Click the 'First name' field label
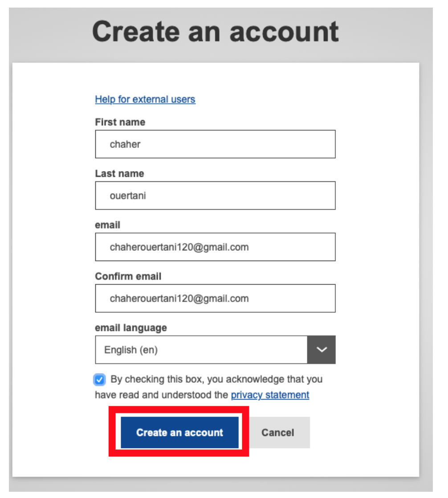 [x=120, y=122]
